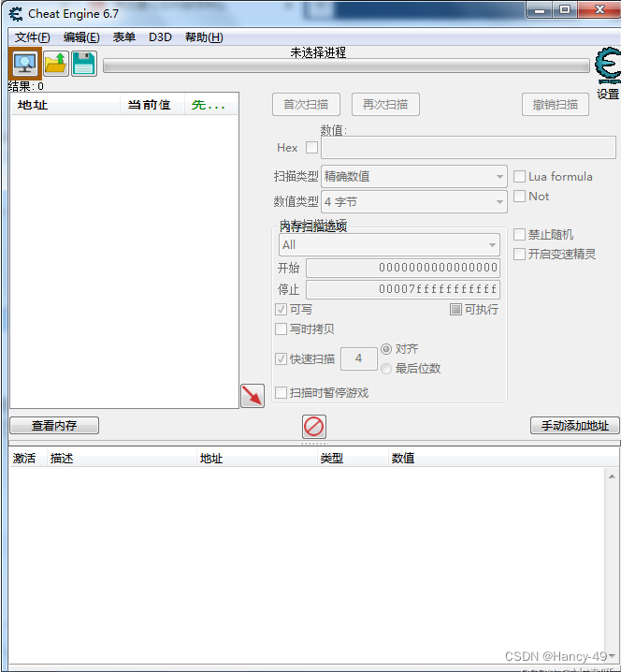Toggle the Hex checkbox
Screen dimensions: 621x672
(x=311, y=148)
